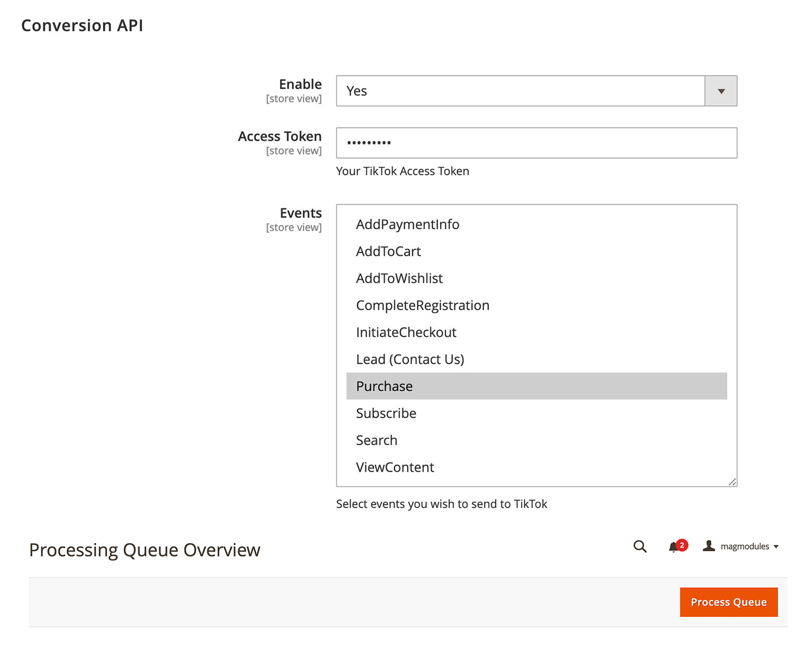The width and height of the screenshot is (812, 646).
Task: Focus the Access Token input field
Action: click(536, 143)
